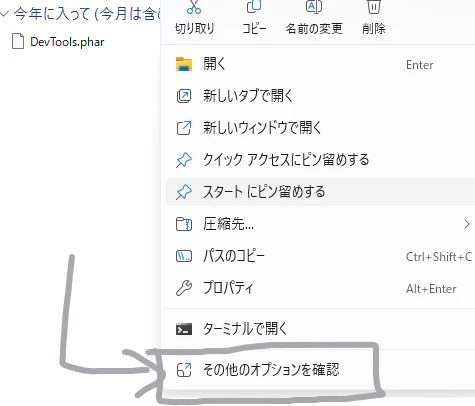Select the DevTools.phar file name
475x406 pixels.
(67, 42)
